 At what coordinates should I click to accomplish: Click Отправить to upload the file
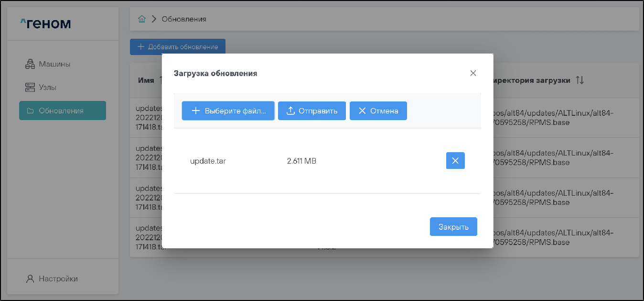(x=311, y=111)
